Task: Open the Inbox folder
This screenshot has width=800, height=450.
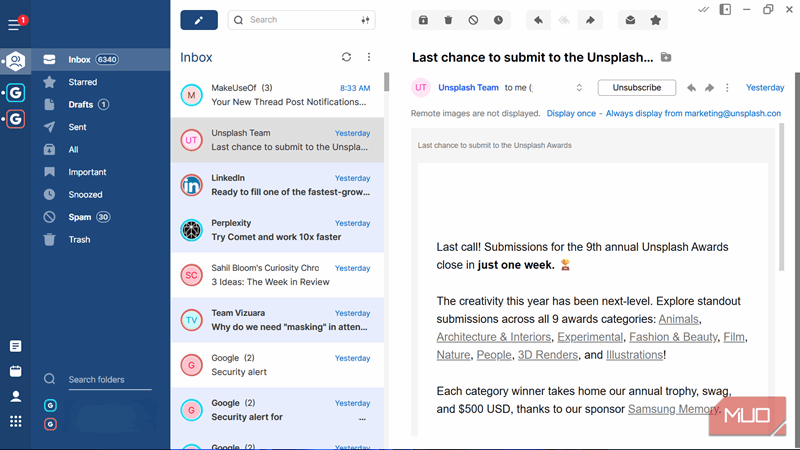Action: [x=101, y=60]
